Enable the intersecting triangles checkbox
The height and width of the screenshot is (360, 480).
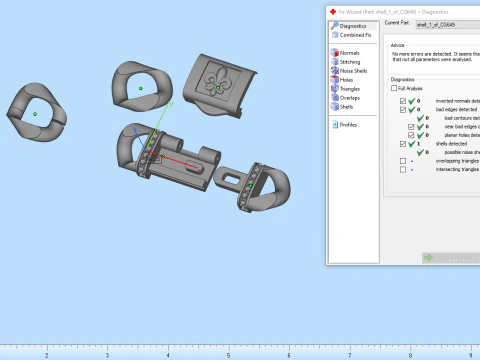tap(403, 169)
